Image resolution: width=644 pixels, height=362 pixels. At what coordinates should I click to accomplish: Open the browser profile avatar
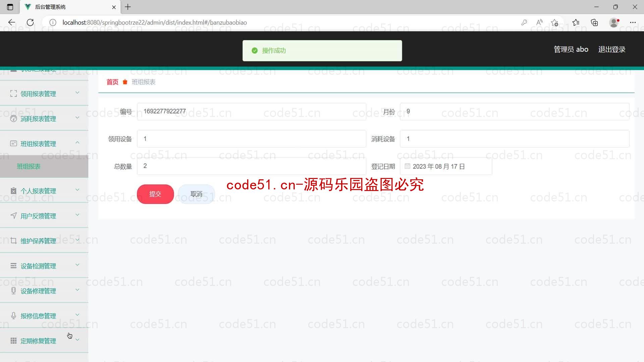[614, 22]
